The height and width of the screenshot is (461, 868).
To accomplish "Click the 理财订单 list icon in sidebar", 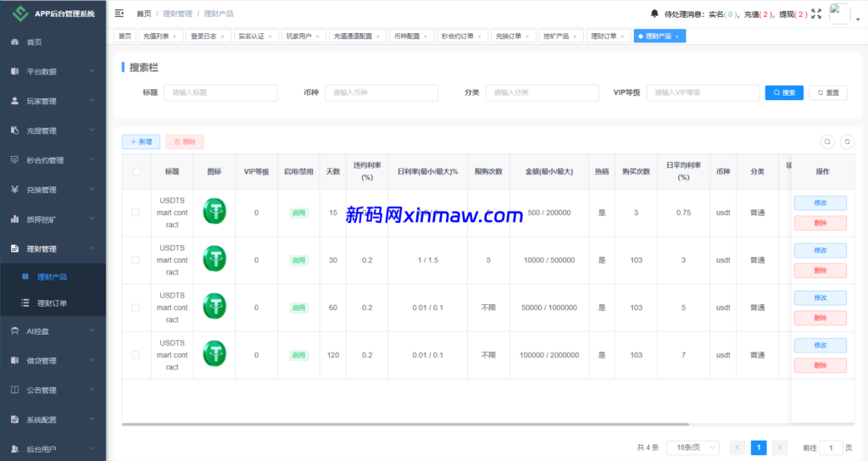I will coord(25,303).
